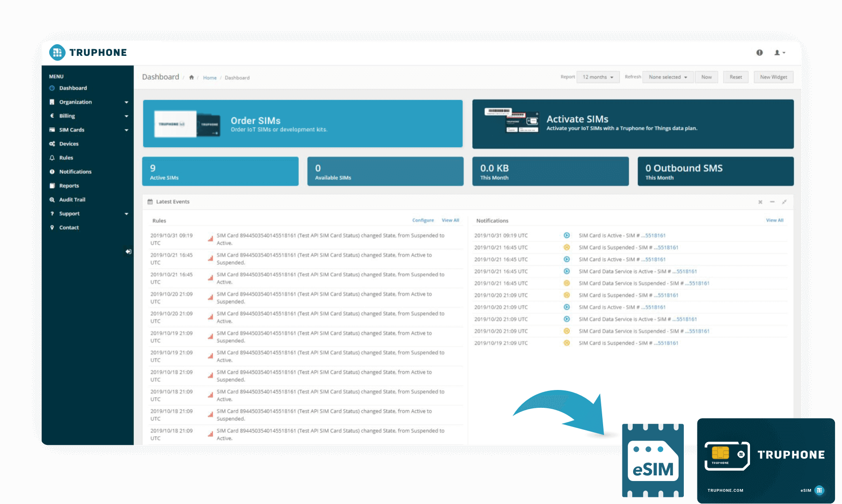Click the Latest Events calendar icon
The image size is (842, 504).
click(150, 202)
